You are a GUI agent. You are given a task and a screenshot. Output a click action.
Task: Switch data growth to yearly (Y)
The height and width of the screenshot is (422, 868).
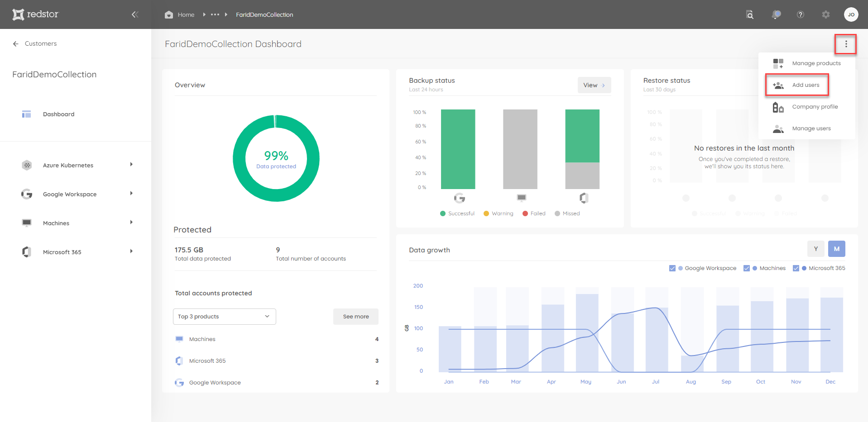pos(816,249)
